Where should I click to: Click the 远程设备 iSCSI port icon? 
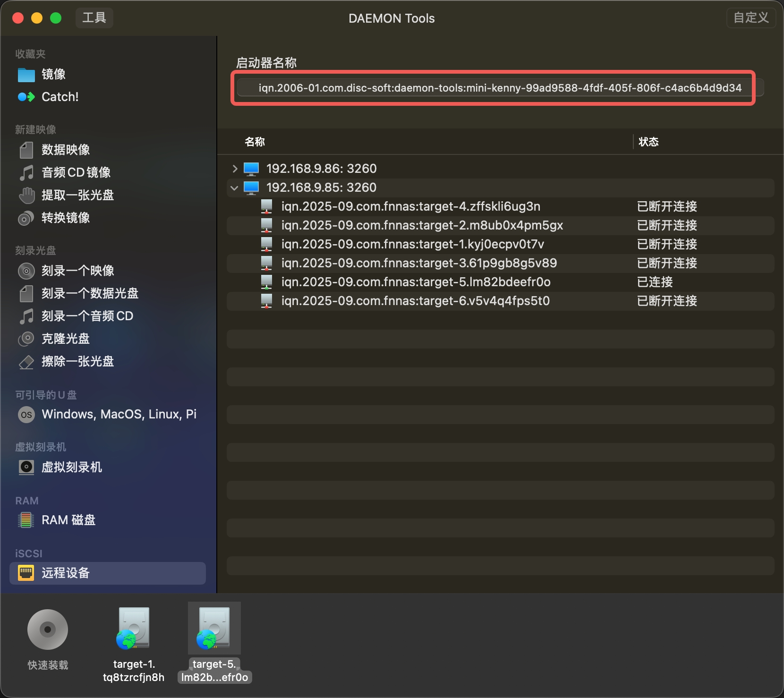point(26,573)
